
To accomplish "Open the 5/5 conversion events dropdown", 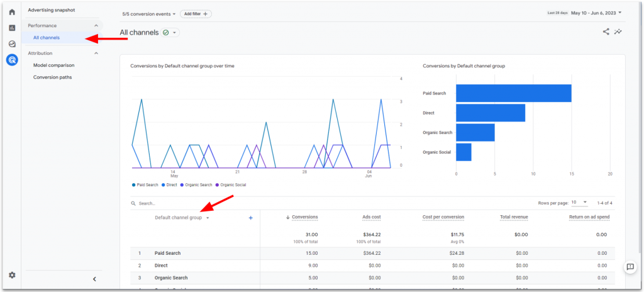I will pos(149,13).
